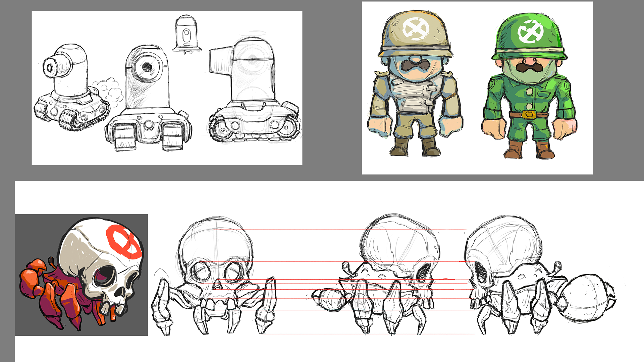Click the middle tank's dark cannon hole
The image size is (644, 362).
147,67
